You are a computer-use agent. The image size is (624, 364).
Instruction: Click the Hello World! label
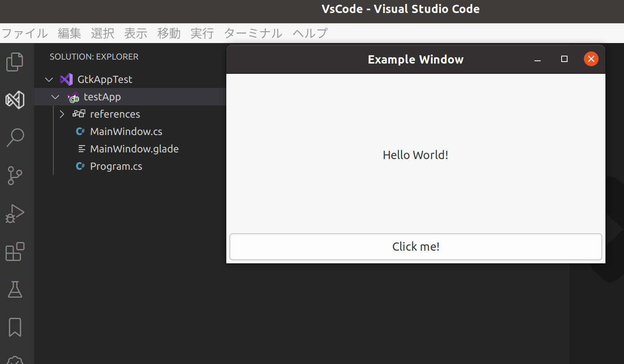click(415, 155)
